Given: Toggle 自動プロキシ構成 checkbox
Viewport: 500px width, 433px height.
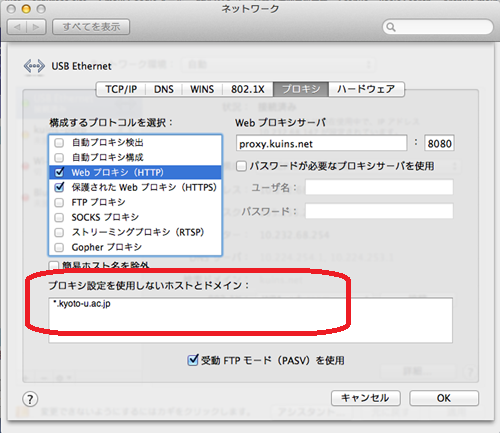Looking at the screenshot, I should pos(59,157).
